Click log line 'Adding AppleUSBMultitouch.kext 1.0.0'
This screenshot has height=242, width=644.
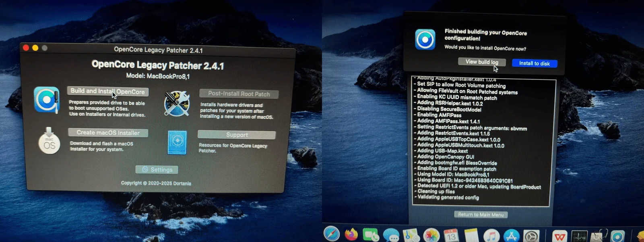point(461,145)
